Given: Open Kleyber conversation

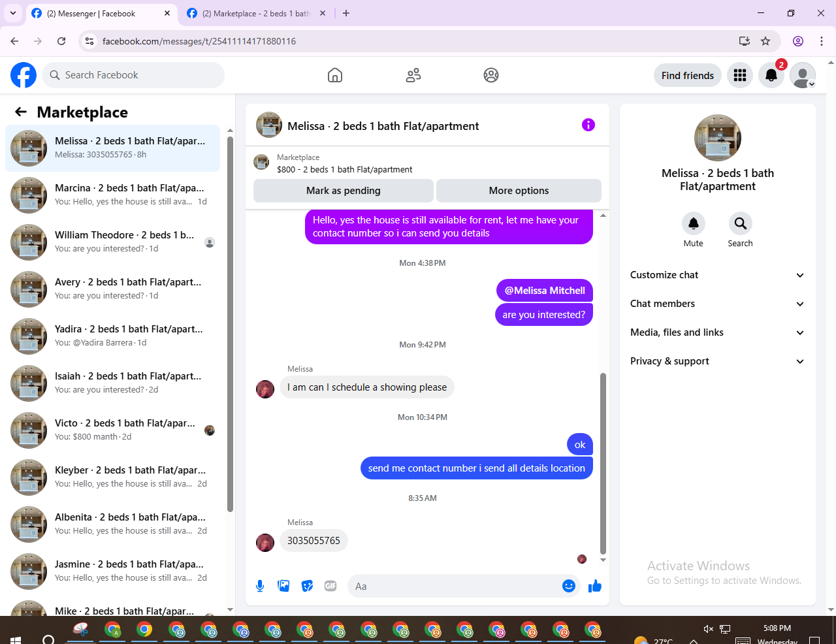Looking at the screenshot, I should pos(112,477).
